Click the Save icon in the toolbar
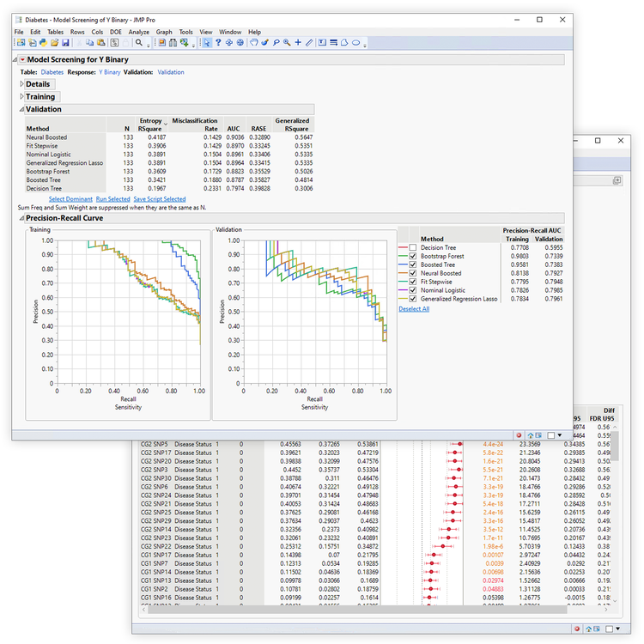The image size is (644, 644). [65, 42]
